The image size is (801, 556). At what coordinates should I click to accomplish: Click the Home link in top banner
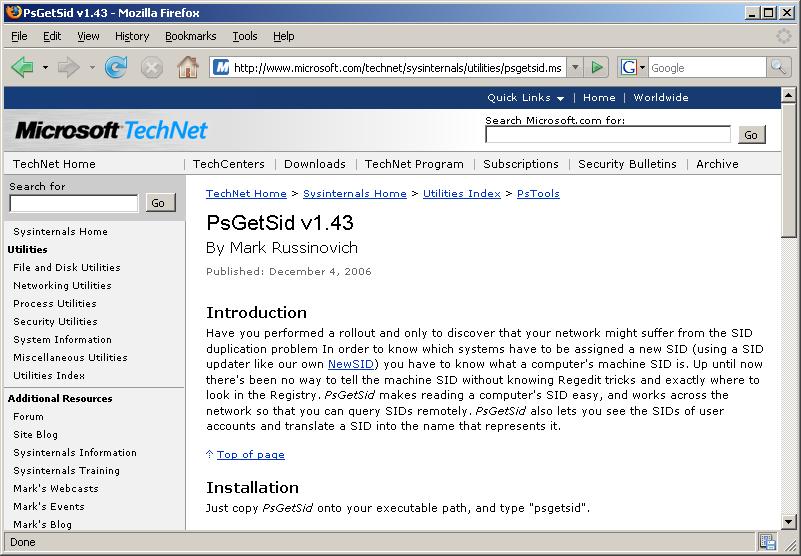(x=599, y=98)
